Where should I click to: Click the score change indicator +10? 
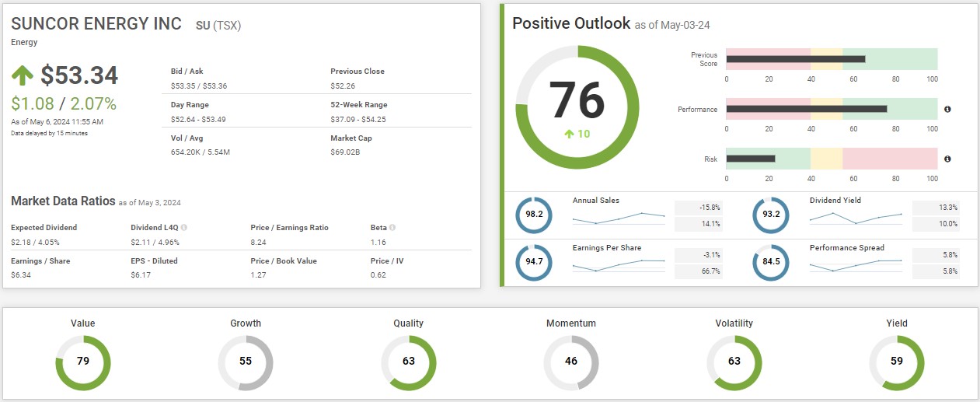click(577, 134)
